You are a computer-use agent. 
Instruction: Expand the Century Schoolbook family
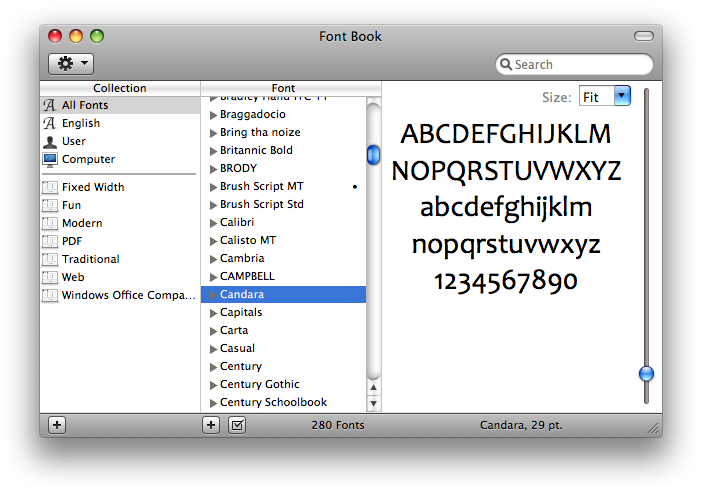pyautogui.click(x=213, y=403)
